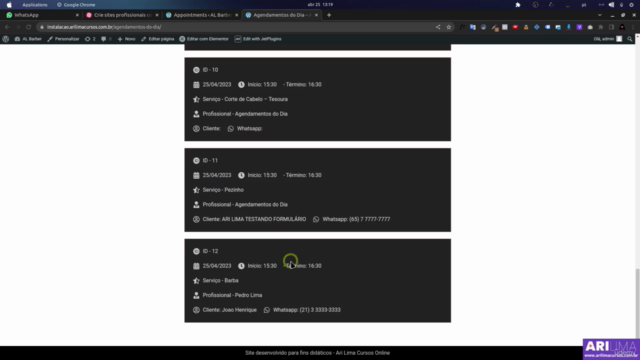This screenshot has height=360, width=640.
Task: Click the admin bar search magnifier
Action: (630, 39)
